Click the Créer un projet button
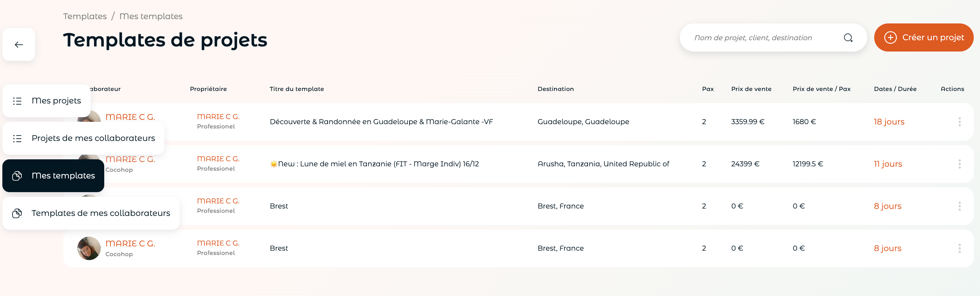 tap(923, 37)
